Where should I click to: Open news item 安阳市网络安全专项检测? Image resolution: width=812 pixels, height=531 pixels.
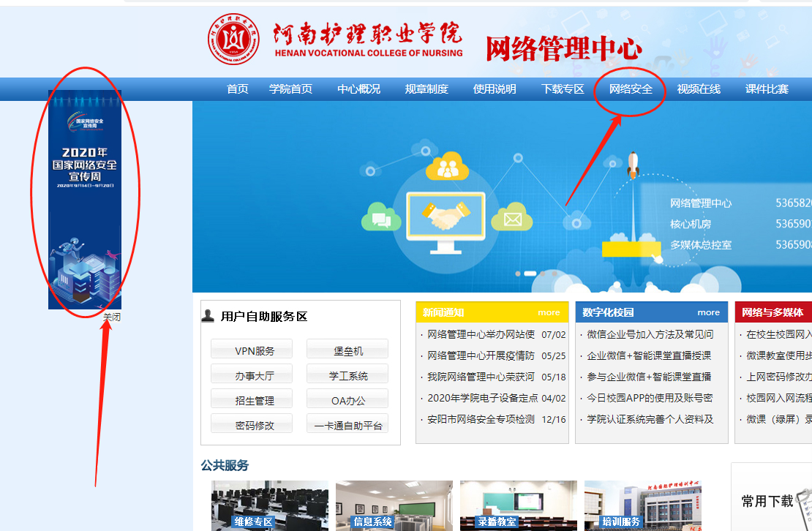point(481,419)
